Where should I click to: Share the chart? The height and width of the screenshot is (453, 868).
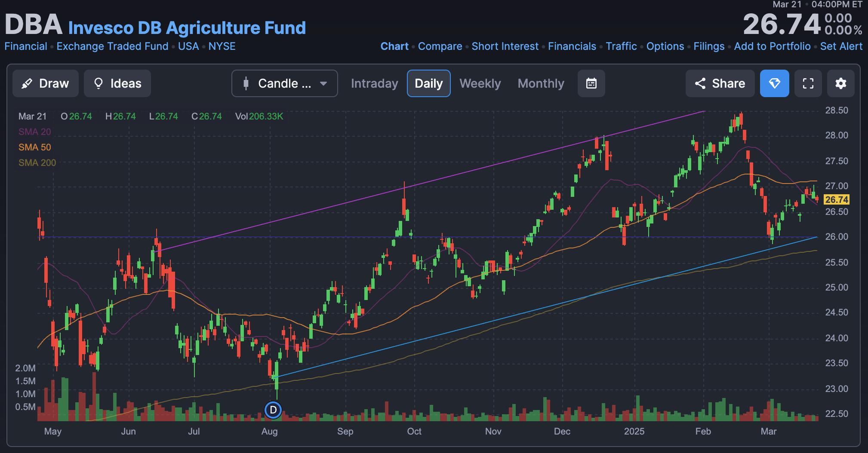click(x=720, y=83)
